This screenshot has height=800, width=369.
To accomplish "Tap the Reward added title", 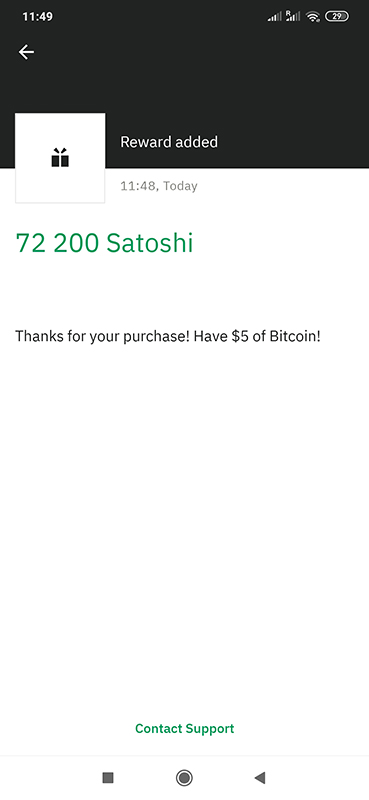I will [169, 142].
